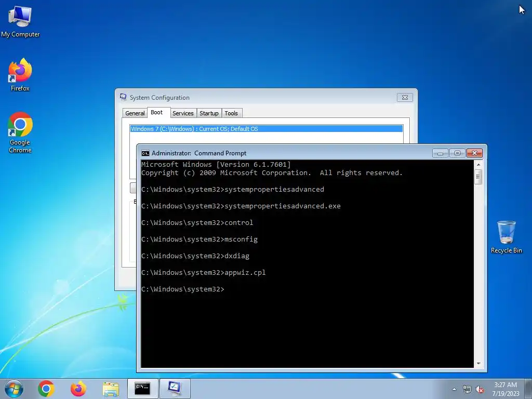Click the System Configuration title bar icon

[123, 97]
